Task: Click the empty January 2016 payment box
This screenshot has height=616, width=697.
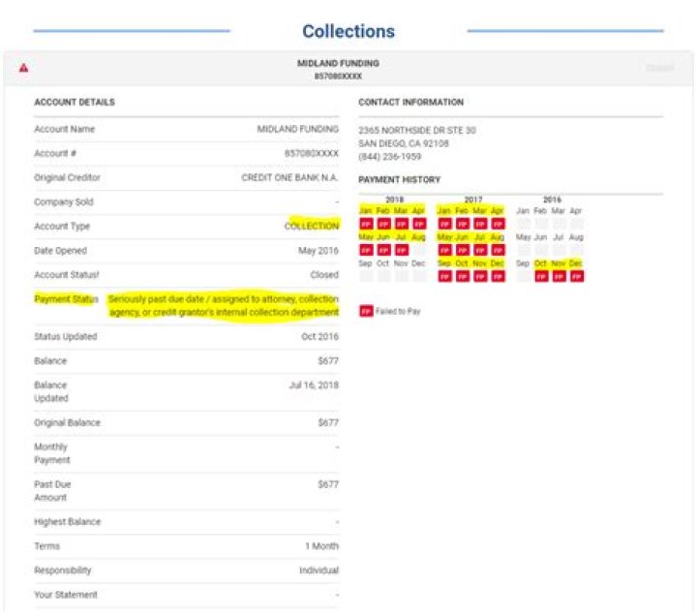Action: [524, 224]
